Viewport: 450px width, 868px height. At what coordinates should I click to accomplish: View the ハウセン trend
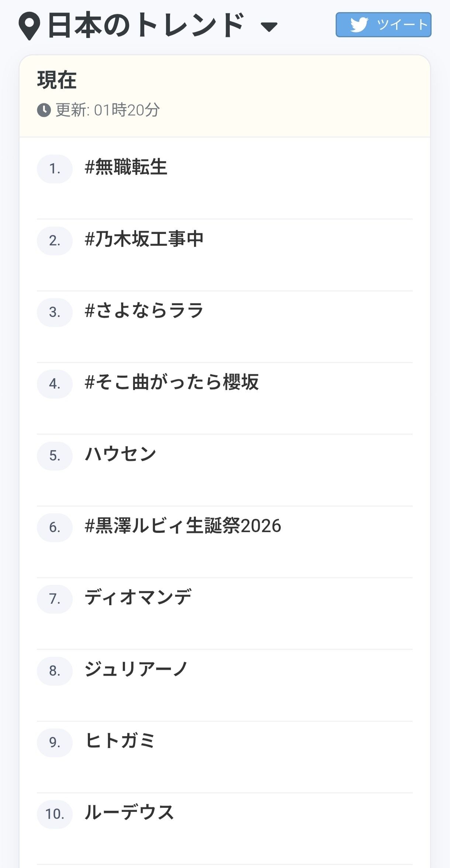(x=121, y=454)
